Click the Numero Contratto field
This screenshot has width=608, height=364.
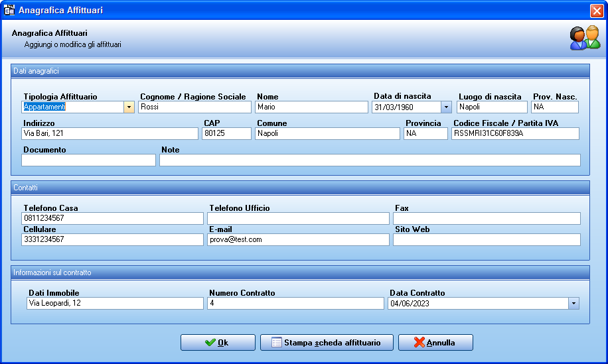295,303
